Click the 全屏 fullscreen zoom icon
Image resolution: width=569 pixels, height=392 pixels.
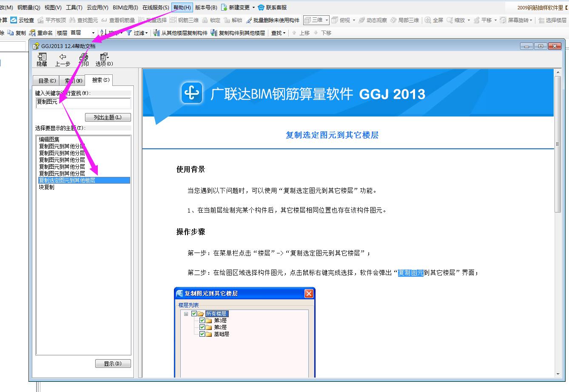point(428,20)
